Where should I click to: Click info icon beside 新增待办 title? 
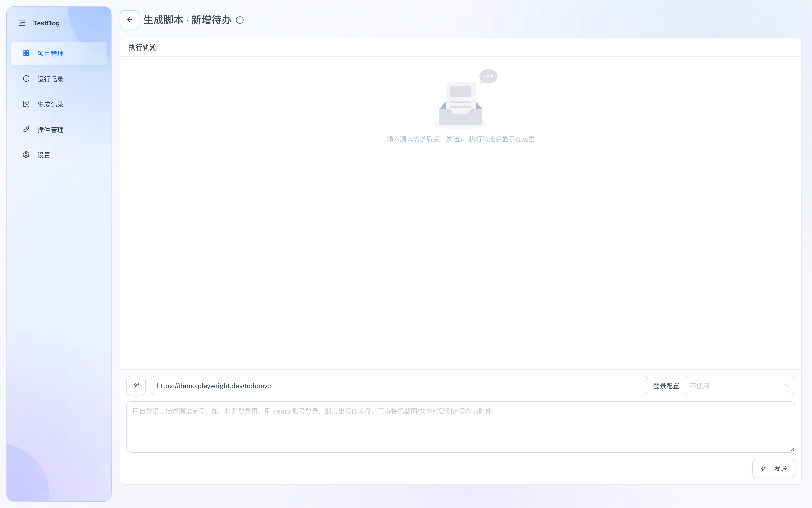pyautogui.click(x=240, y=20)
